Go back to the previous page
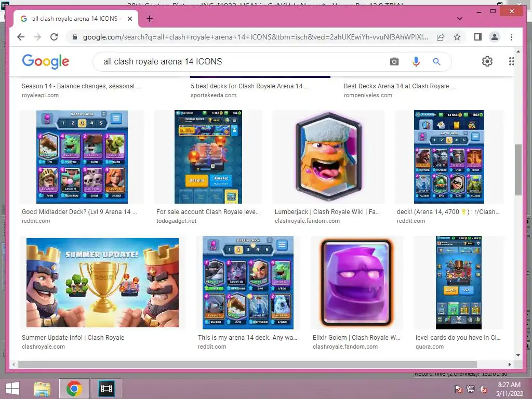The image size is (532, 399). (x=21, y=37)
